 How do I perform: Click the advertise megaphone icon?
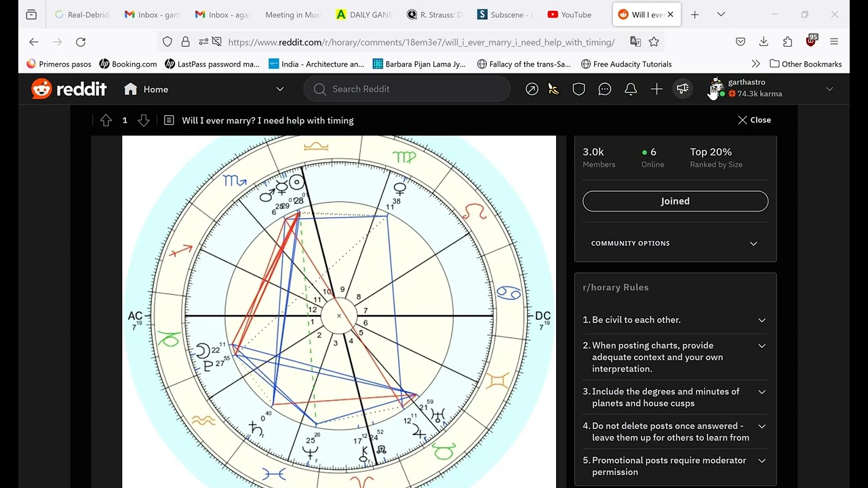coord(683,89)
